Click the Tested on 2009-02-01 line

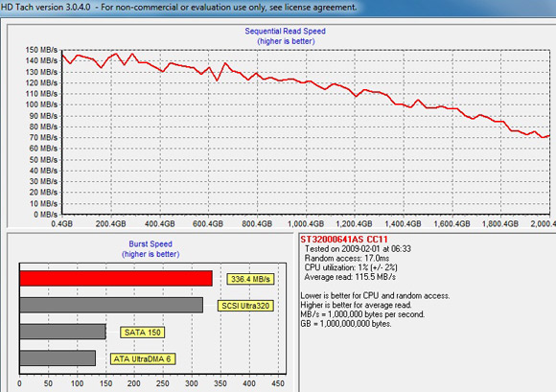[x=358, y=249]
